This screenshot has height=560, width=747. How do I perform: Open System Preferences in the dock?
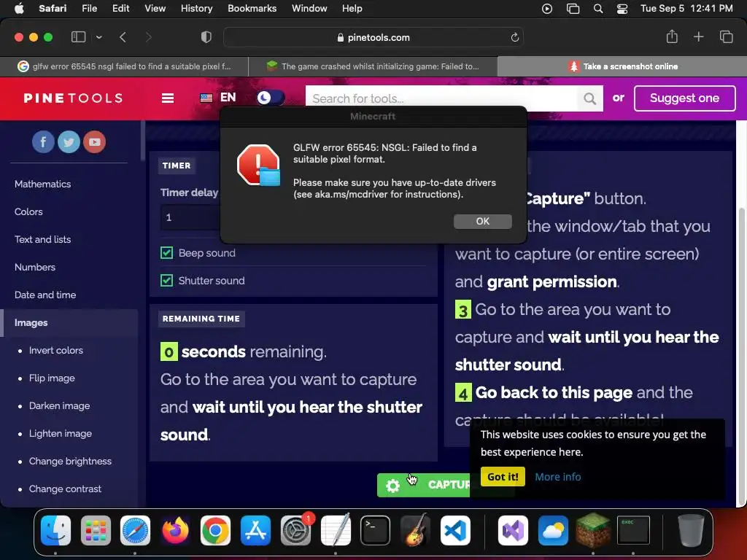pos(295,530)
